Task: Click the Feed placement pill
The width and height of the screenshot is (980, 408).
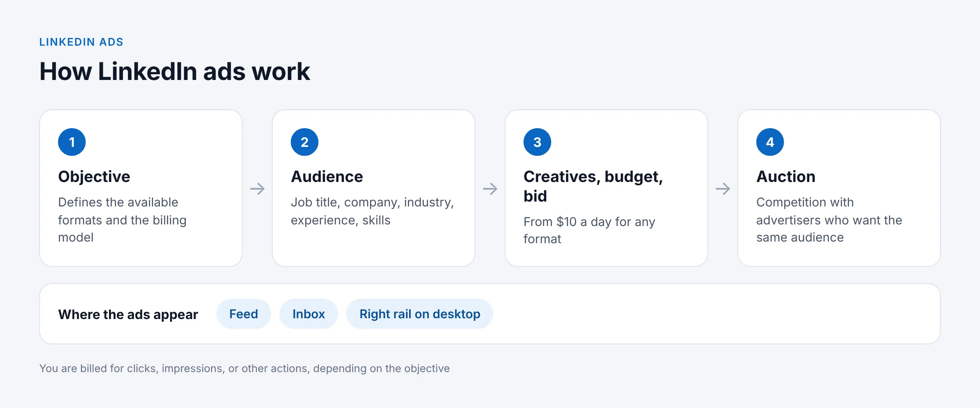Action: 243,314
